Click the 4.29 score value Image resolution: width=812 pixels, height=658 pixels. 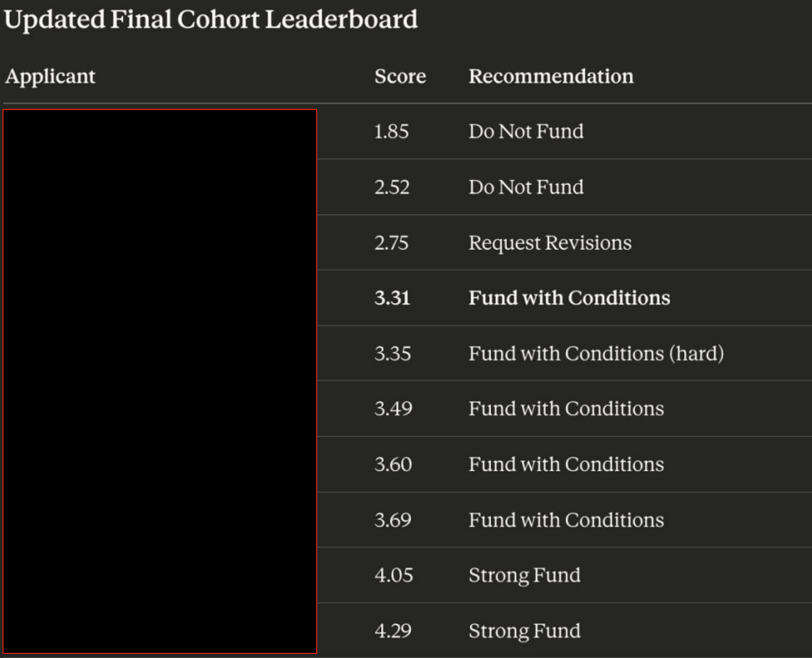(x=393, y=631)
